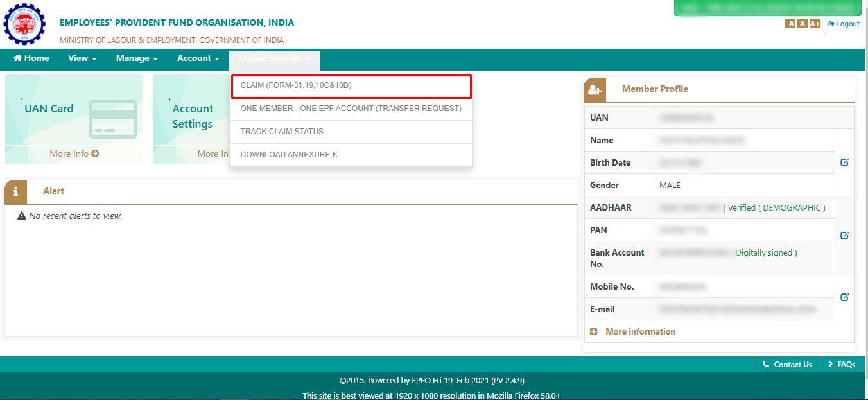This screenshot has width=868, height=400.
Task: Expand More information in Member Profile
Action: (633, 331)
